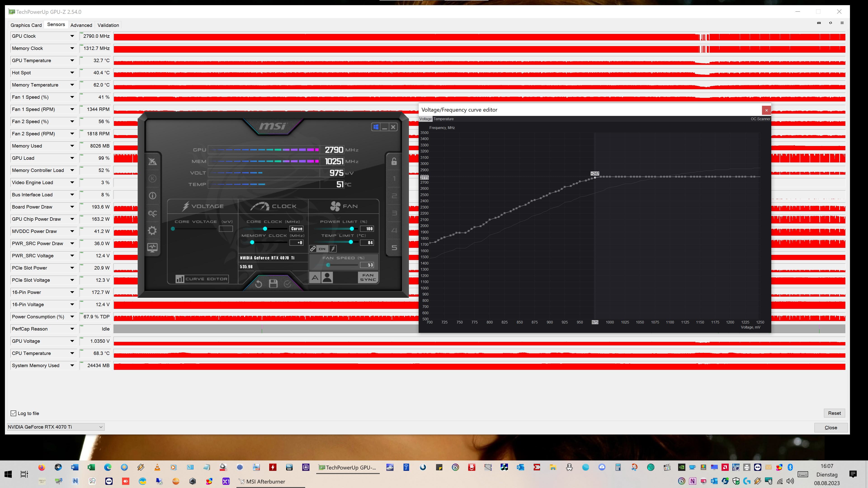Viewport: 868px width, 488px height.
Task: Open Word from the taskbar
Action: click(74, 467)
